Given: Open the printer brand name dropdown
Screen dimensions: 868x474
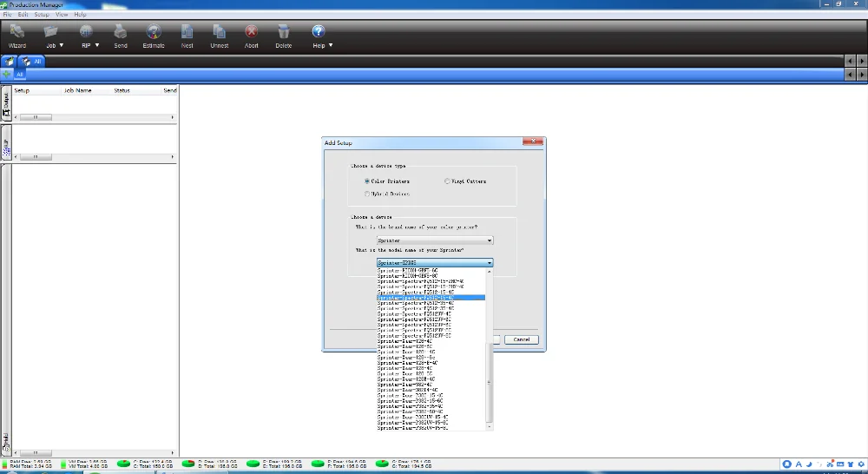Looking at the screenshot, I should tap(435, 240).
